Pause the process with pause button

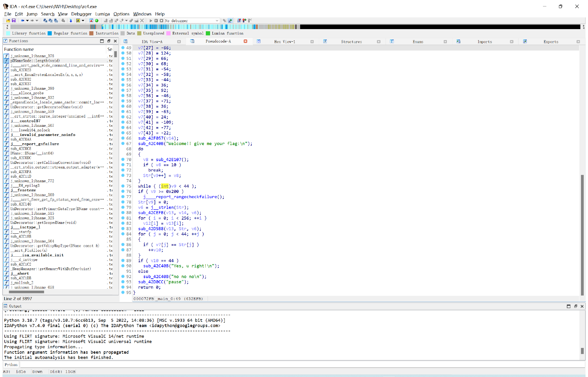[156, 21]
